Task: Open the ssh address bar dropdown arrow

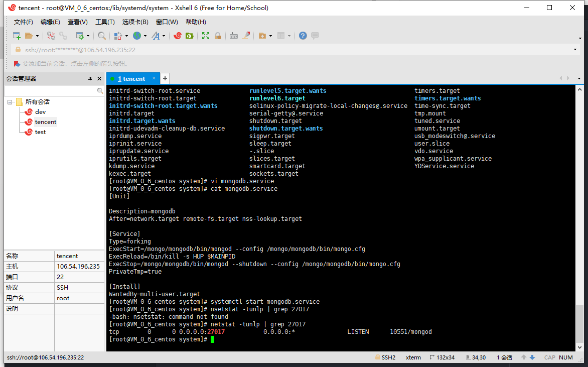Action: (575, 49)
